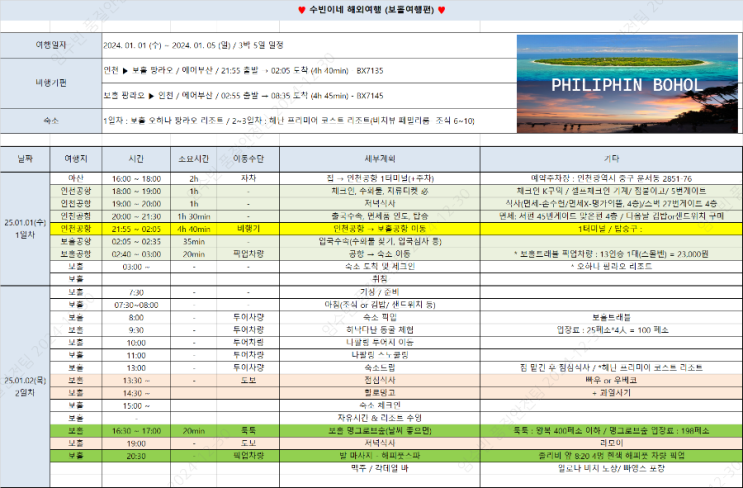743x488 pixels.
Task: Select the yellow '비행기' transport cell
Action: [248, 229]
